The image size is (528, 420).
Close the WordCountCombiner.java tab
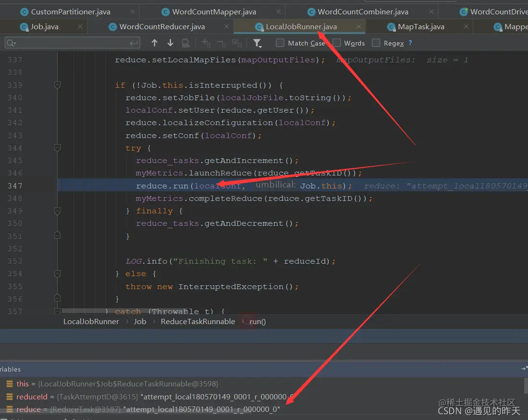point(432,12)
